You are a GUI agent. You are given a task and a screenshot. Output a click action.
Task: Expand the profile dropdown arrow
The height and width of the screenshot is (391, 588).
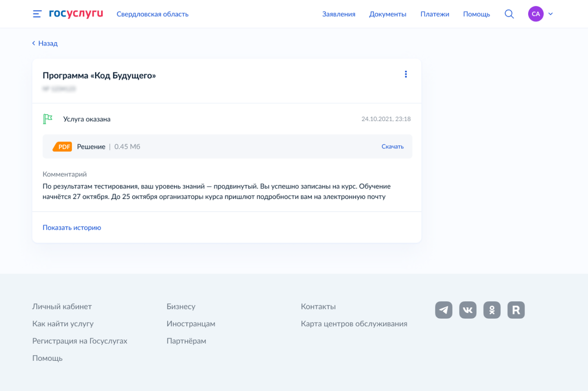tap(550, 14)
